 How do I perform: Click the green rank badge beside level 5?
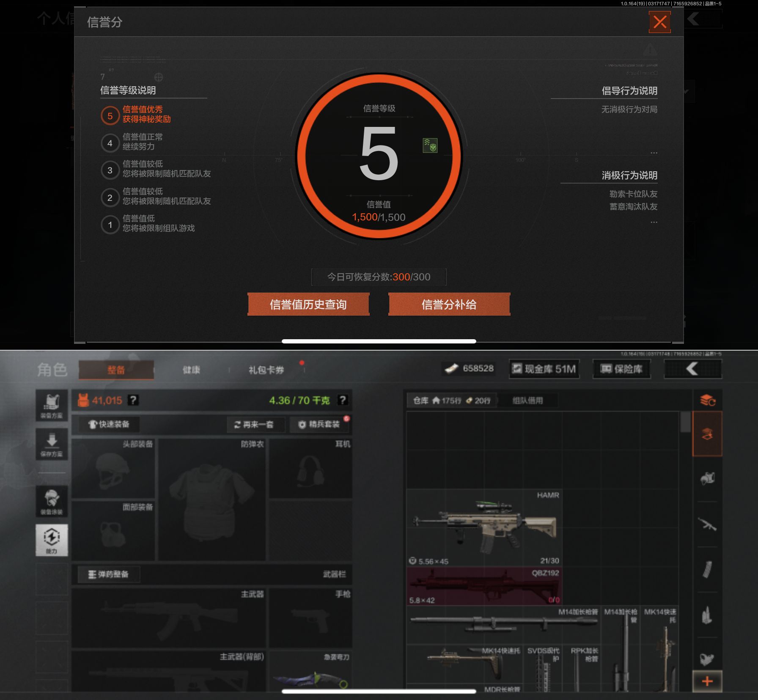[x=430, y=145]
